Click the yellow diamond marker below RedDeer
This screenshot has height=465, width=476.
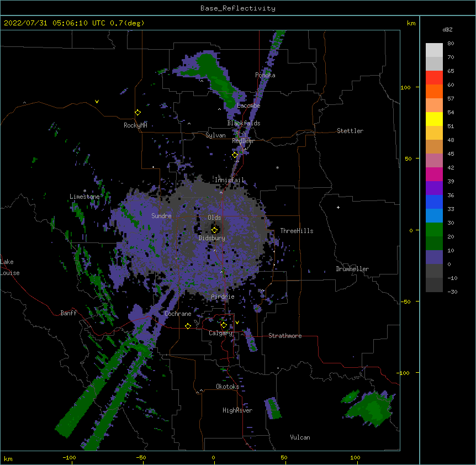click(235, 155)
